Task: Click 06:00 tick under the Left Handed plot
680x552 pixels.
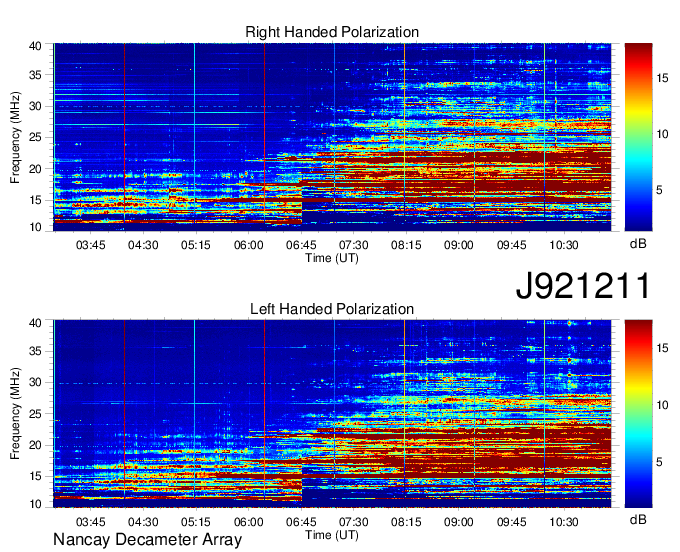Action: (248, 522)
